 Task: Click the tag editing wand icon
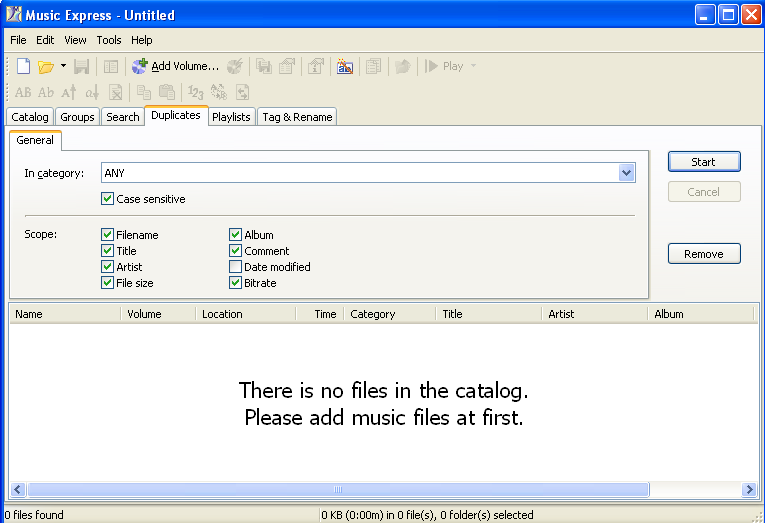[x=345, y=66]
